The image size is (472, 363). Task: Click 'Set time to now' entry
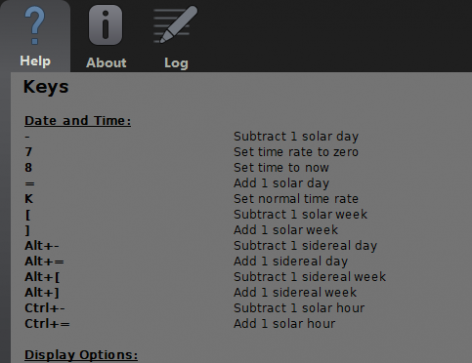click(281, 167)
